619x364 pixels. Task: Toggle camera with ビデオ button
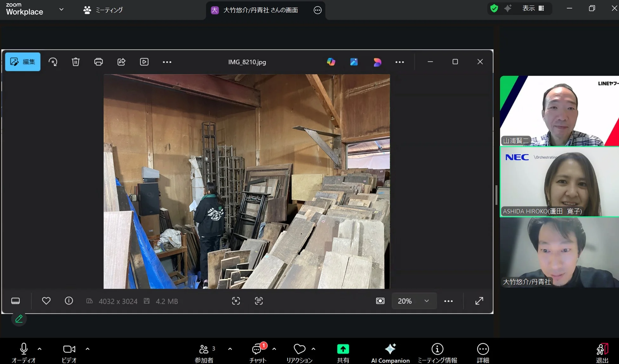pos(69,349)
